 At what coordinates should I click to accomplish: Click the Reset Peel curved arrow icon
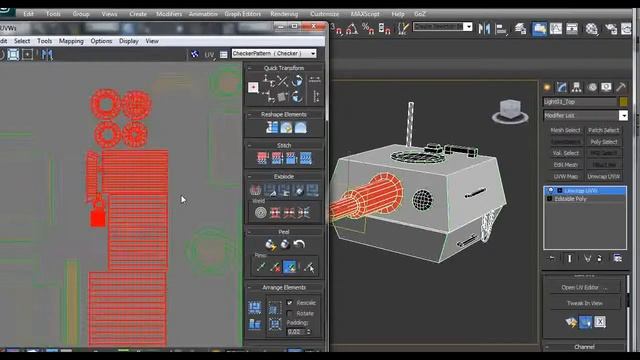(x=299, y=244)
